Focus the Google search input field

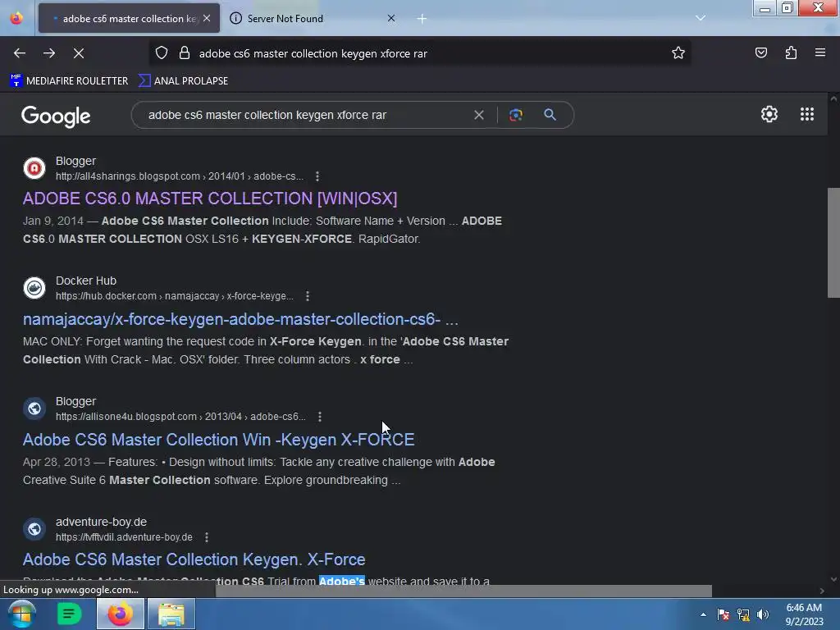coord(305,115)
